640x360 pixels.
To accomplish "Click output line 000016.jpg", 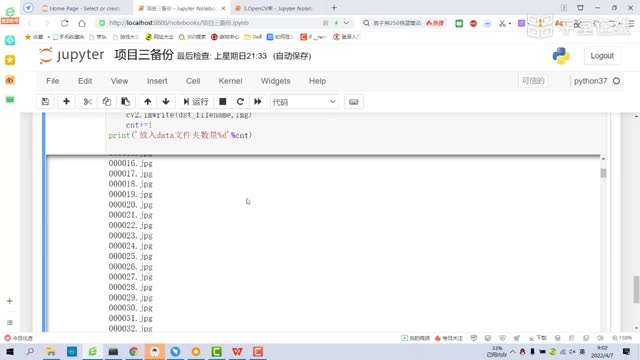I will pyautogui.click(x=131, y=163).
